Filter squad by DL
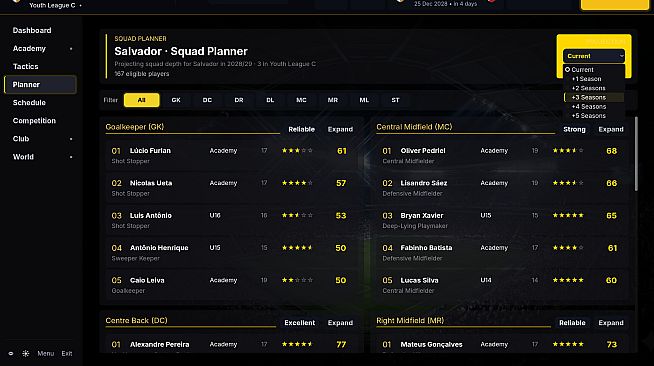The image size is (654, 366). click(270, 100)
